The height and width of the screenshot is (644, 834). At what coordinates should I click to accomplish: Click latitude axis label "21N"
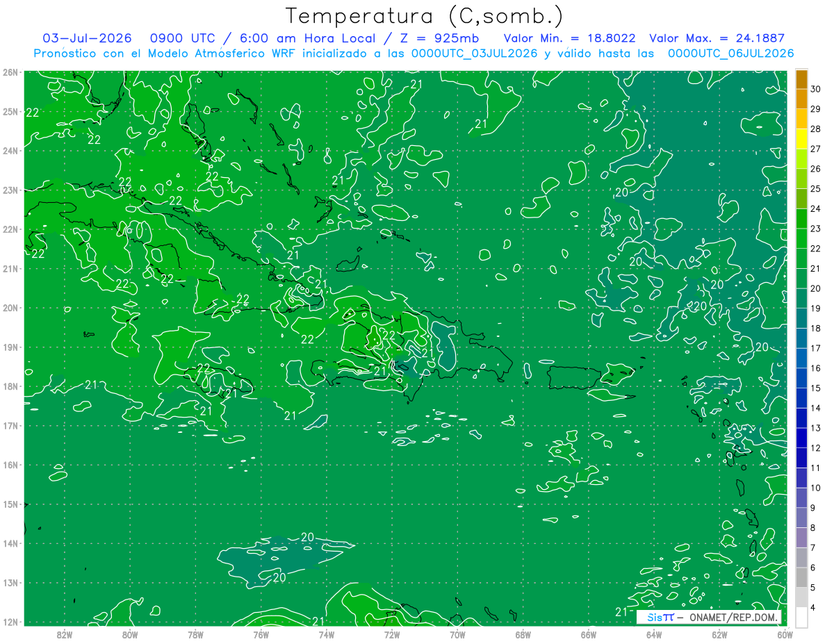tap(10, 269)
